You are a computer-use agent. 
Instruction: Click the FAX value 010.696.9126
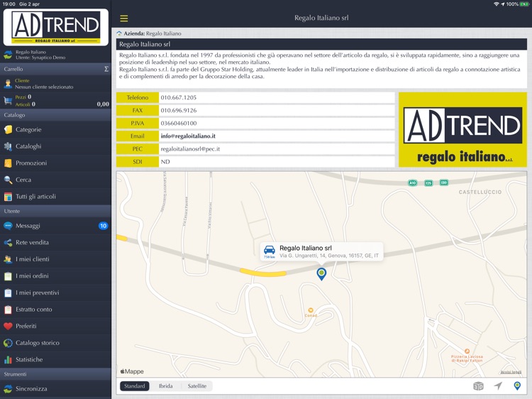[x=179, y=111]
